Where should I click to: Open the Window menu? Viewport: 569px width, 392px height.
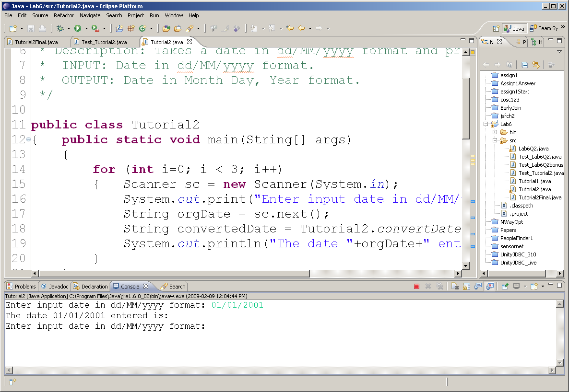[x=174, y=15]
